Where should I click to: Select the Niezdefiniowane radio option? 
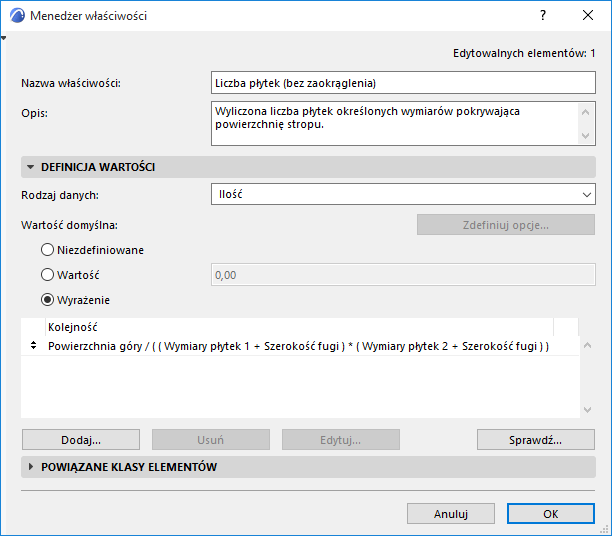tap(47, 250)
